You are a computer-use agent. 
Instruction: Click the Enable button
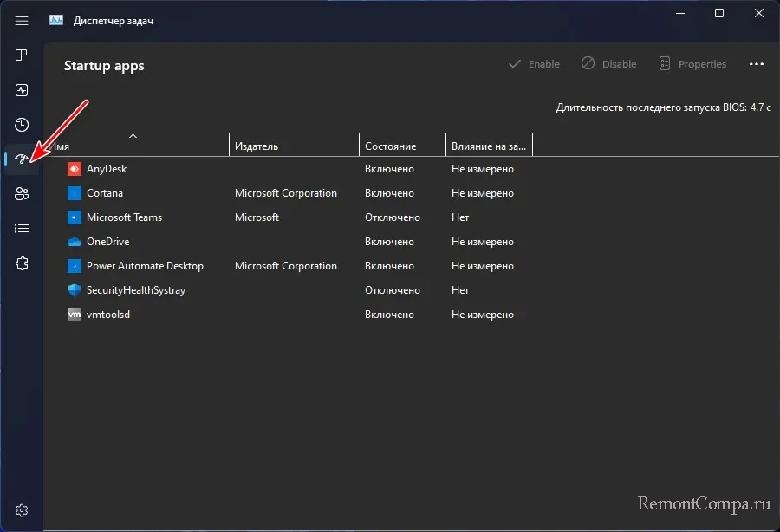(x=534, y=64)
